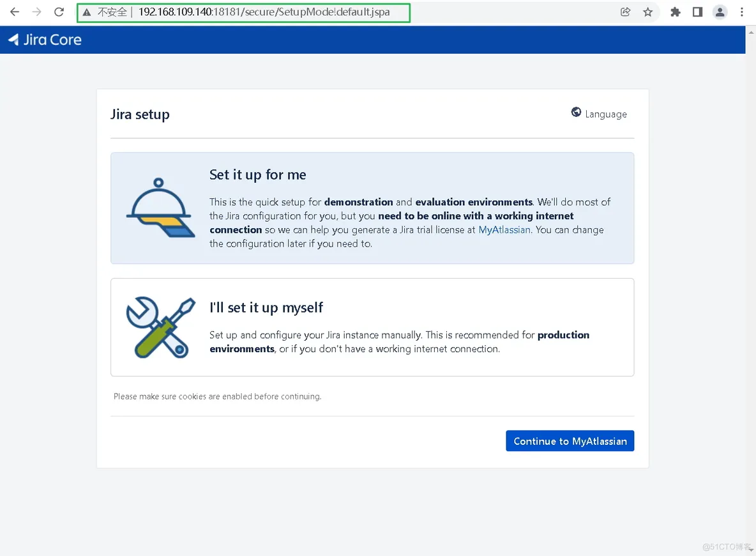Reload the Jira setup page

click(59, 12)
